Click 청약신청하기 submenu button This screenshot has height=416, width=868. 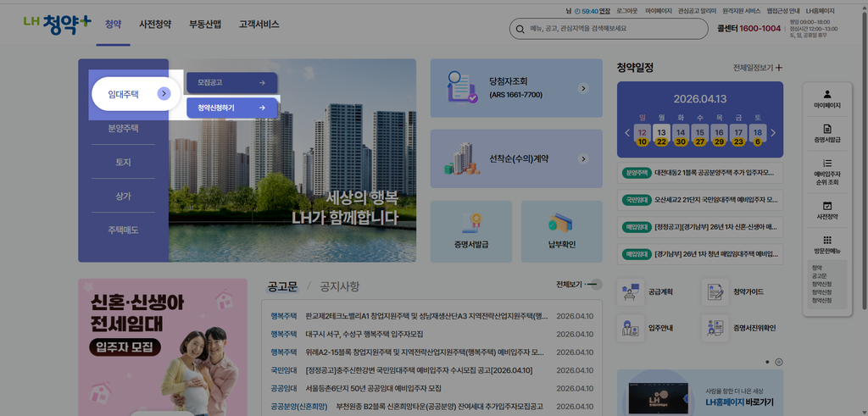(232, 108)
